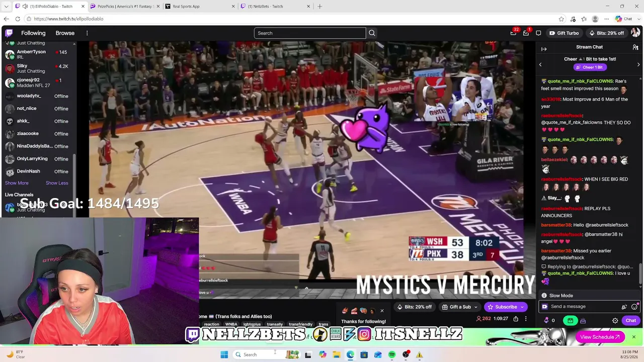
Task: Open cjonesjr92's Madden NFL 27 channel
Action: pyautogui.click(x=38, y=82)
